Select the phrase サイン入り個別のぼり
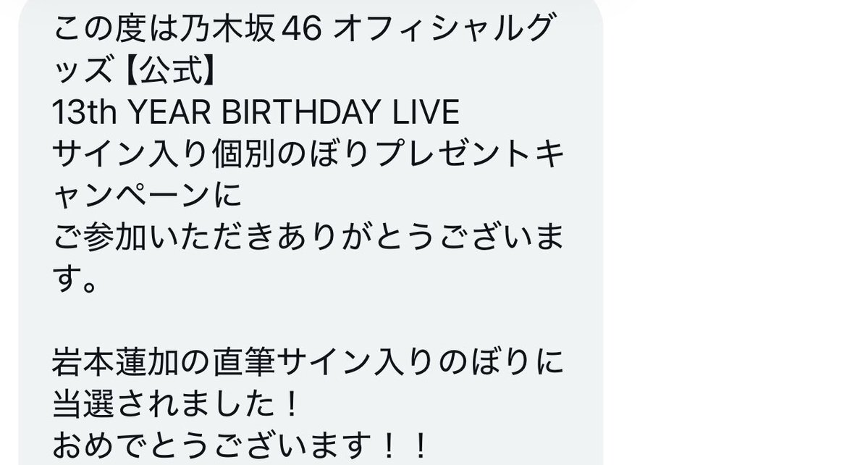Screen dimensions: 868x465 point(212,154)
